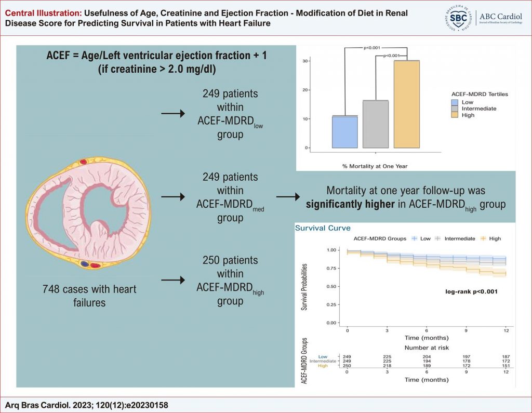The width and height of the screenshot is (532, 413).
Task: Click the Low marker in survival curve legend
Action: [x=415, y=238]
